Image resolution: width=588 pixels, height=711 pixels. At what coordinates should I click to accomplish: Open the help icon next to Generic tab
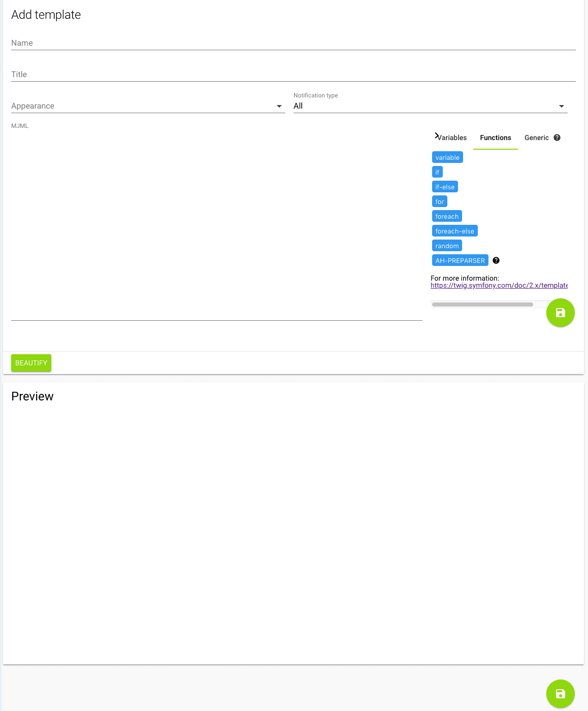click(557, 138)
